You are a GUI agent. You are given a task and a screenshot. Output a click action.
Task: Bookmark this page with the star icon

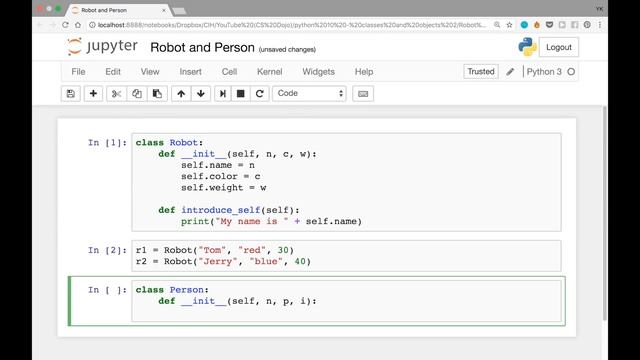[509, 25]
